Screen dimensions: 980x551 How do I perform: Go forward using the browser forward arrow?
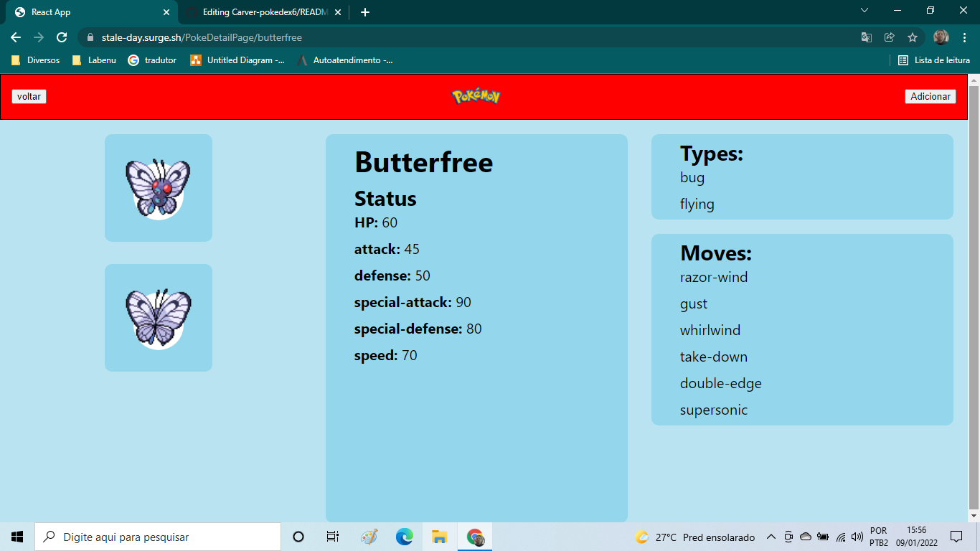[x=39, y=37]
